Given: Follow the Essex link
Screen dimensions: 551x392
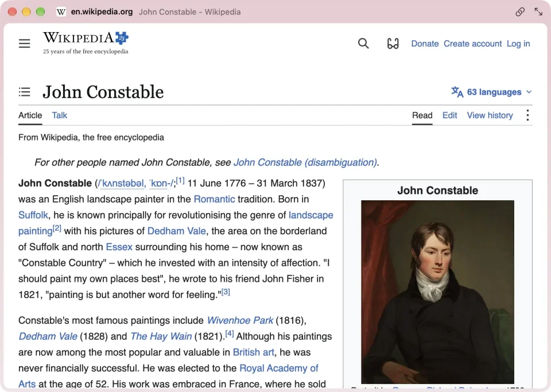Looking at the screenshot, I should [119, 247].
